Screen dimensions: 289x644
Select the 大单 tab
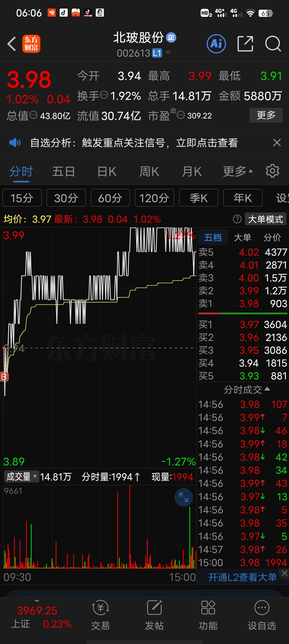tap(242, 237)
